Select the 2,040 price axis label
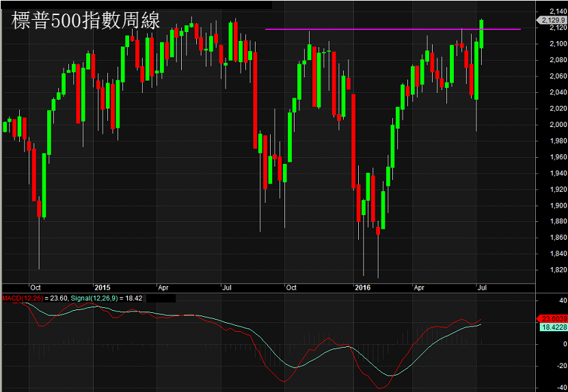Viewport: 568px width, 392px height. pyautogui.click(x=558, y=92)
